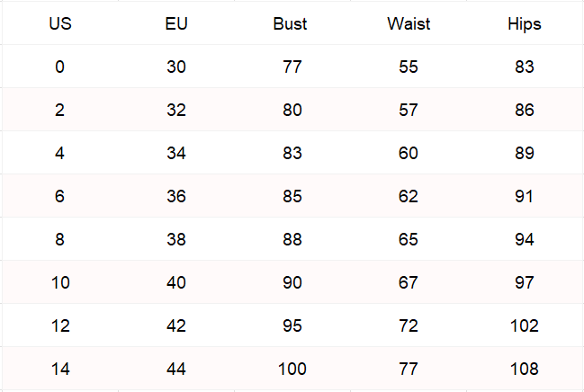Click the EU column header
584x392 pixels.
[x=176, y=24]
